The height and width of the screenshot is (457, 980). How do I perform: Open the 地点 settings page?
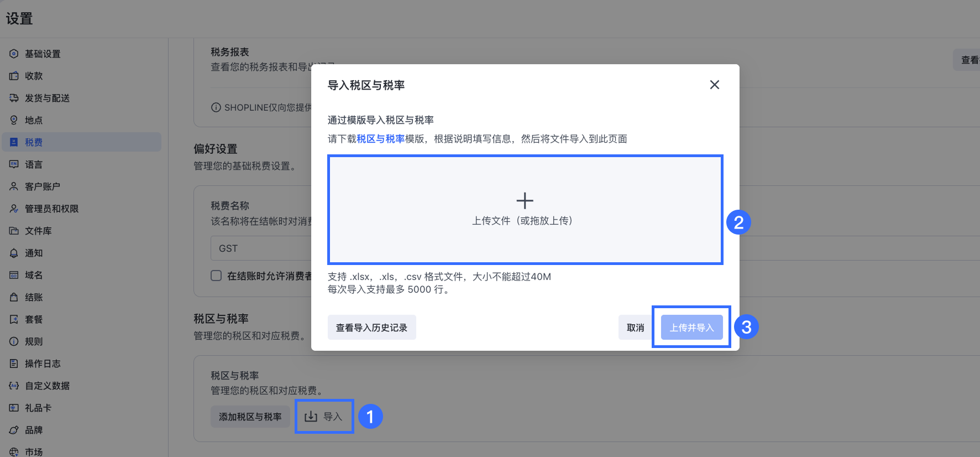pyautogui.click(x=82, y=120)
